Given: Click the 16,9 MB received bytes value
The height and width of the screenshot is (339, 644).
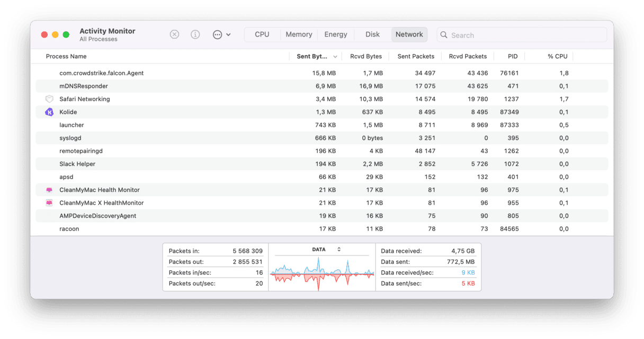Looking at the screenshot, I should [x=371, y=86].
